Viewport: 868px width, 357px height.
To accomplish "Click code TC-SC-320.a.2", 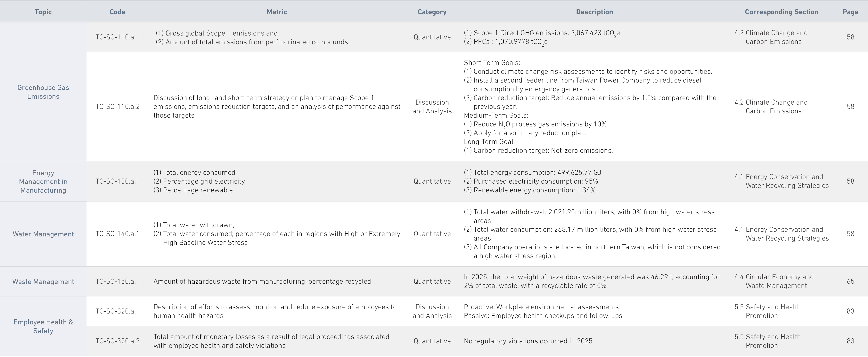I will point(117,341).
